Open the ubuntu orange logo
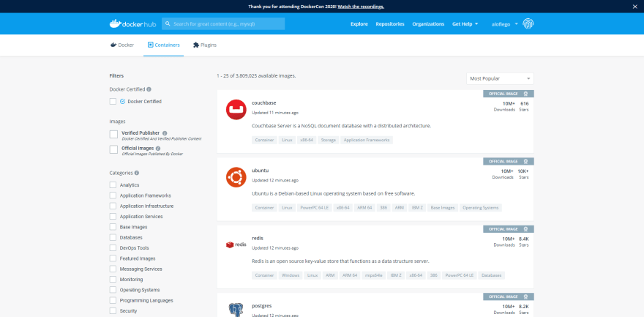 (x=236, y=177)
